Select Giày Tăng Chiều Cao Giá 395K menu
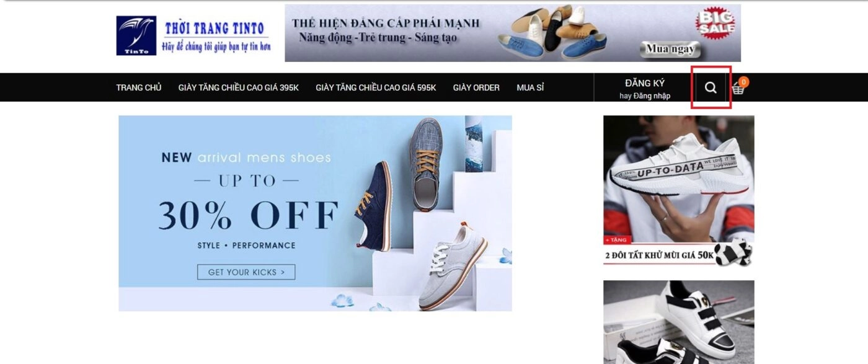868x364 pixels. (x=239, y=87)
